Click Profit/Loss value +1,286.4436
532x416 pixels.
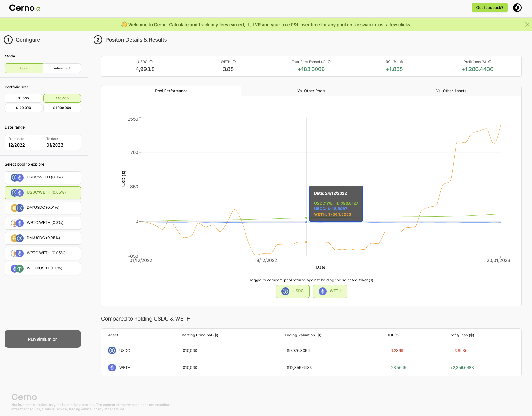tap(477, 69)
